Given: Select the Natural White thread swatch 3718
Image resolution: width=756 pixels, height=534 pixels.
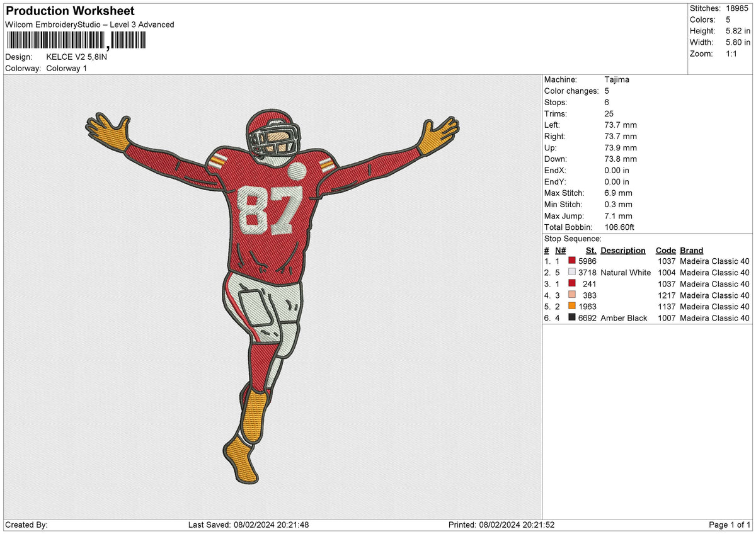Looking at the screenshot, I should click(573, 272).
